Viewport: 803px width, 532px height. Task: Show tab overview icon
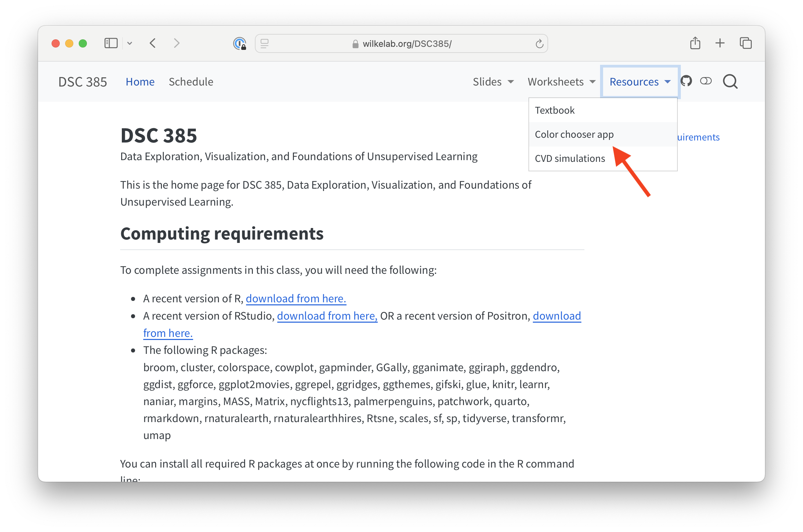(745, 43)
